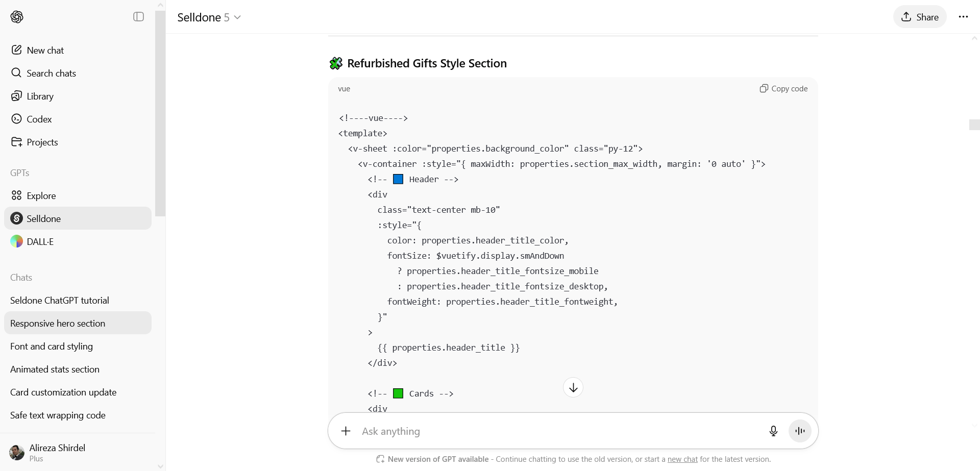The height and width of the screenshot is (471, 980).
Task: Open the Responsive hero section chat
Action: [x=78, y=323]
